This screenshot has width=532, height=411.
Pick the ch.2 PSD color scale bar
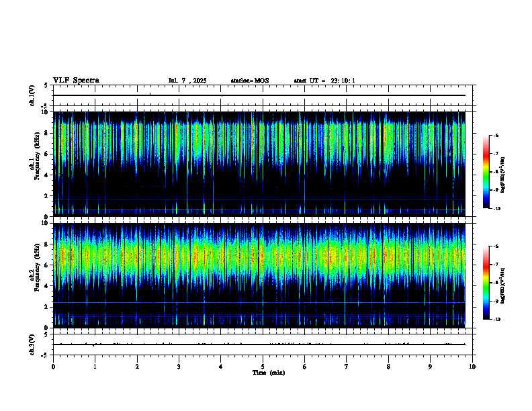click(x=486, y=283)
